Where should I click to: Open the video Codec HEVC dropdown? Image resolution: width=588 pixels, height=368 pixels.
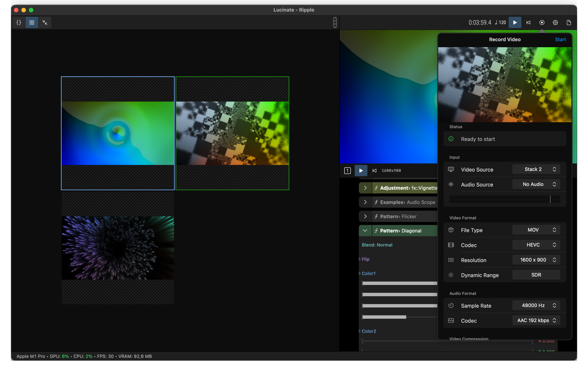(536, 245)
